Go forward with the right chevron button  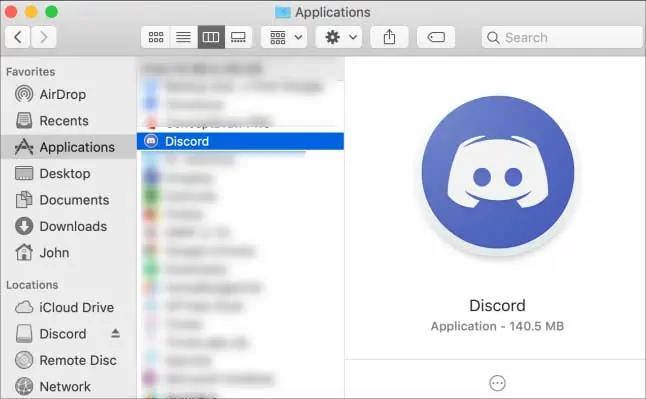[44, 37]
